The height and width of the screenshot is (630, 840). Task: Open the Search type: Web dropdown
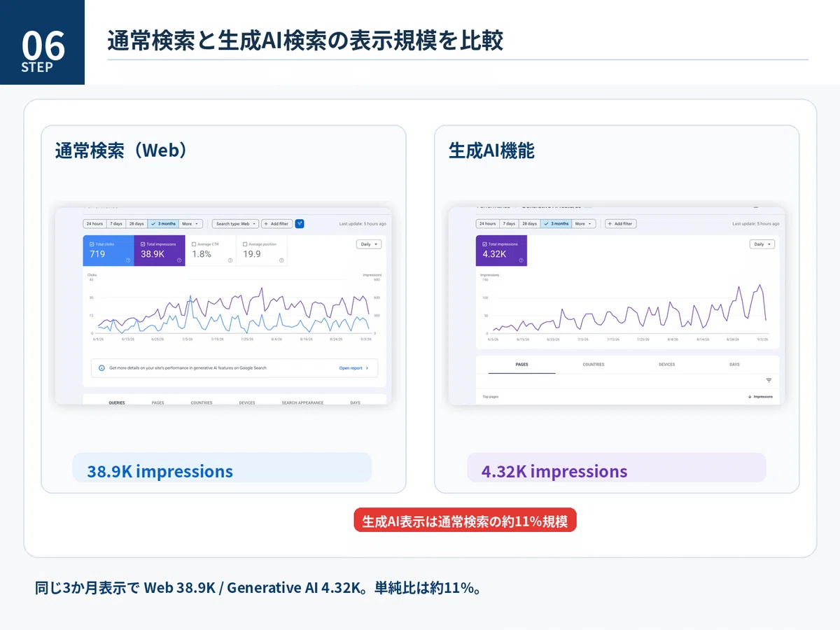[x=235, y=224]
